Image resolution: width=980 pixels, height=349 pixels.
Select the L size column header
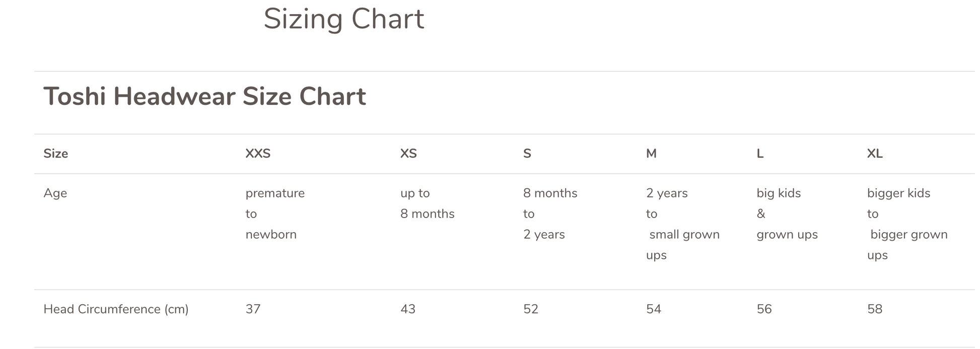[x=760, y=154]
